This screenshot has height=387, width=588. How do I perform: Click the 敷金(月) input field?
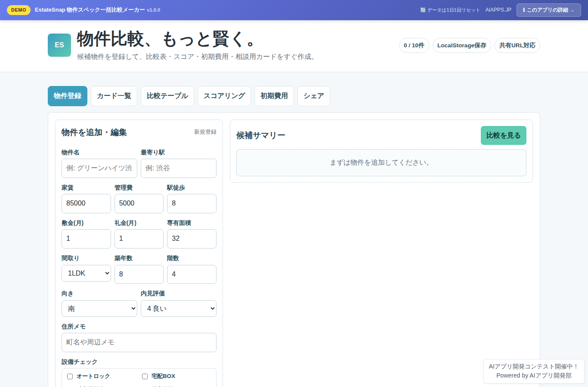(86, 239)
